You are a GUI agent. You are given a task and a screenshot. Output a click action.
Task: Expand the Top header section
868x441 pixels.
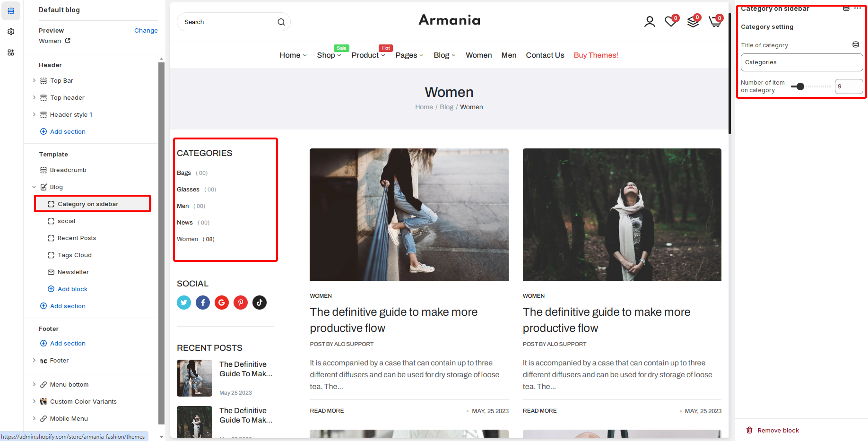pos(34,98)
